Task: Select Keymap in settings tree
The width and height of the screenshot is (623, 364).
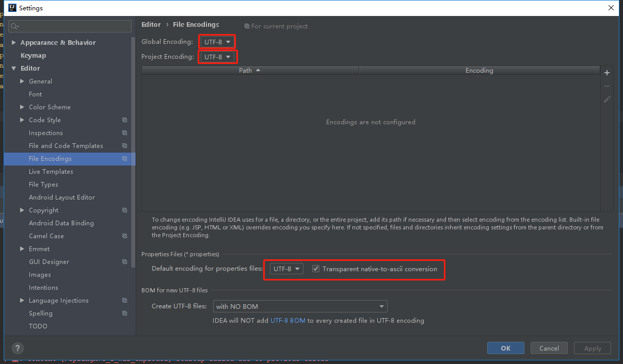Action: click(x=33, y=55)
